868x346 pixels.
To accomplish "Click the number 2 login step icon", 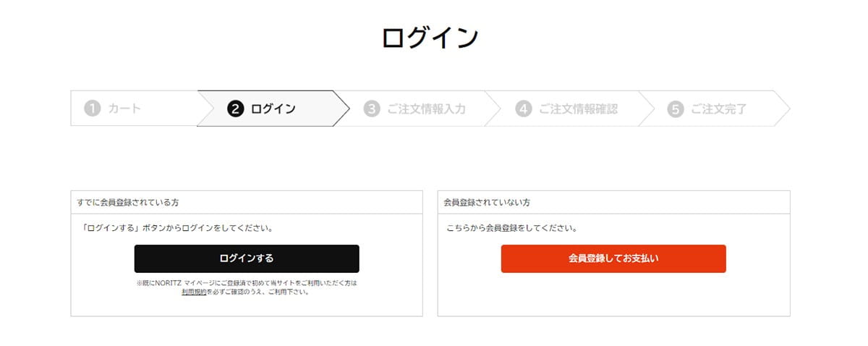I will click(x=234, y=109).
